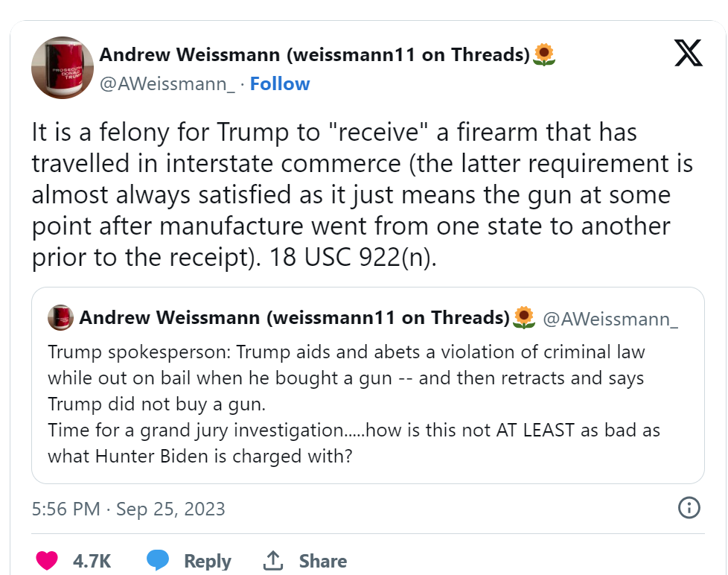
Task: Click the sunflower emoji in the quoted tweet
Action: [x=525, y=318]
